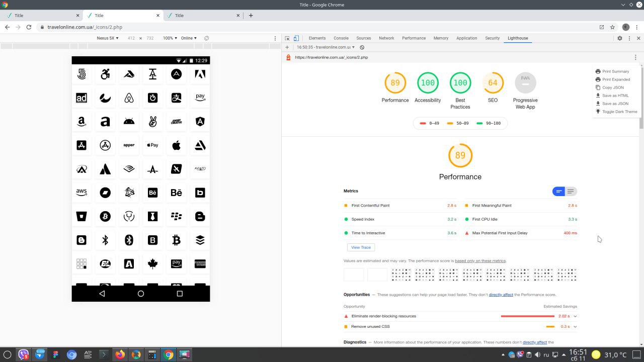
Task: Click the BlackBerry icon in the page
Action: (x=176, y=216)
